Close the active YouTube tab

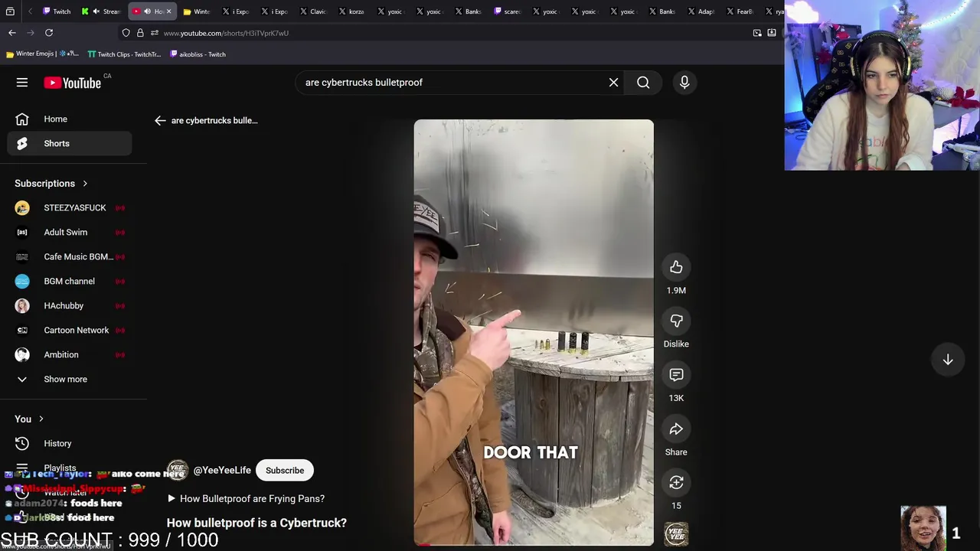[169, 11]
